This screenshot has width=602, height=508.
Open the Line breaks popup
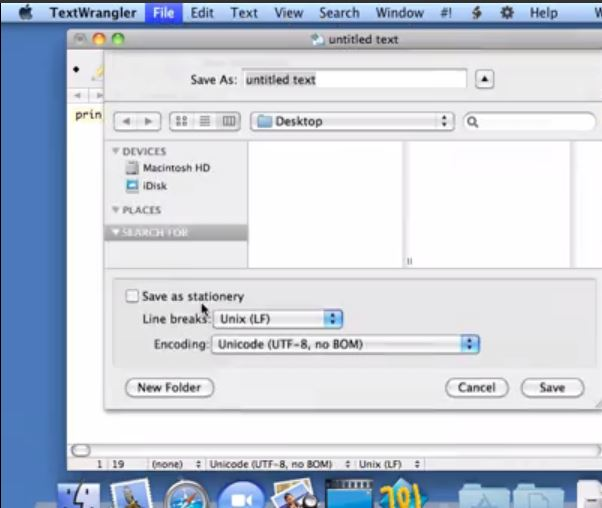(x=278, y=319)
